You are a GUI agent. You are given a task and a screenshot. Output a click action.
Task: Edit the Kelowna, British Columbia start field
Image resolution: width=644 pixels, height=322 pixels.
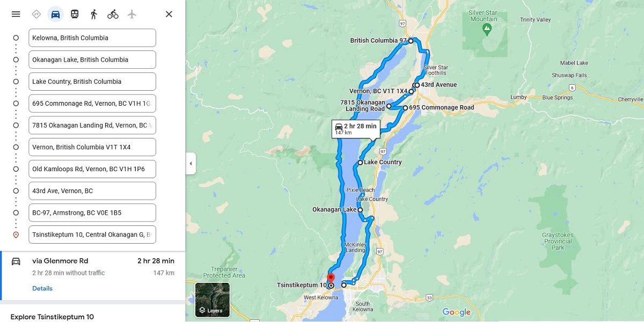92,38
